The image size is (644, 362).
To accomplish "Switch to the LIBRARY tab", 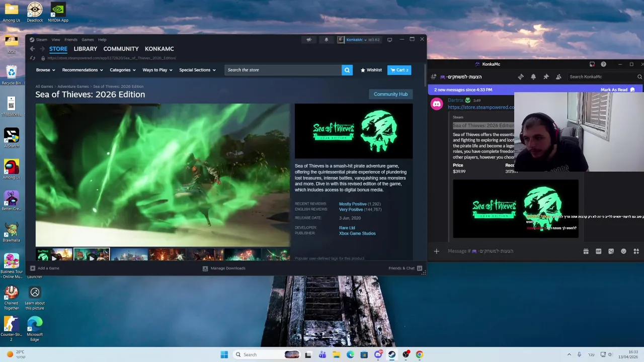I will (86, 49).
